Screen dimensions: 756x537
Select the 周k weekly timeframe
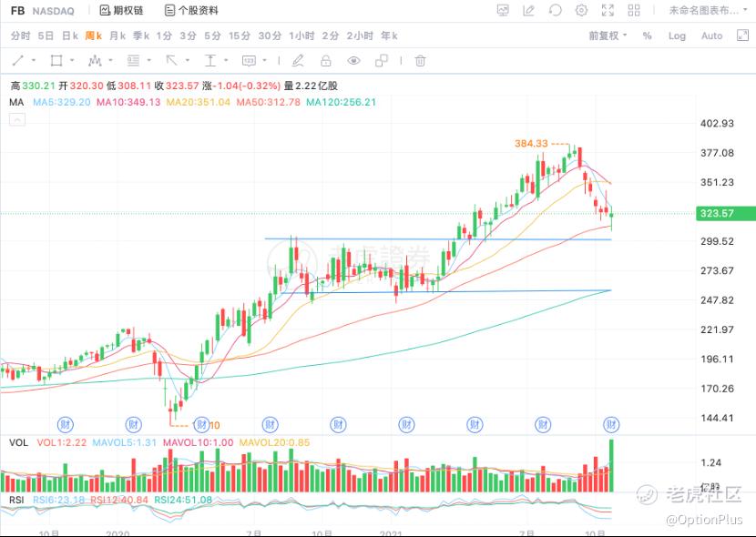93,35
